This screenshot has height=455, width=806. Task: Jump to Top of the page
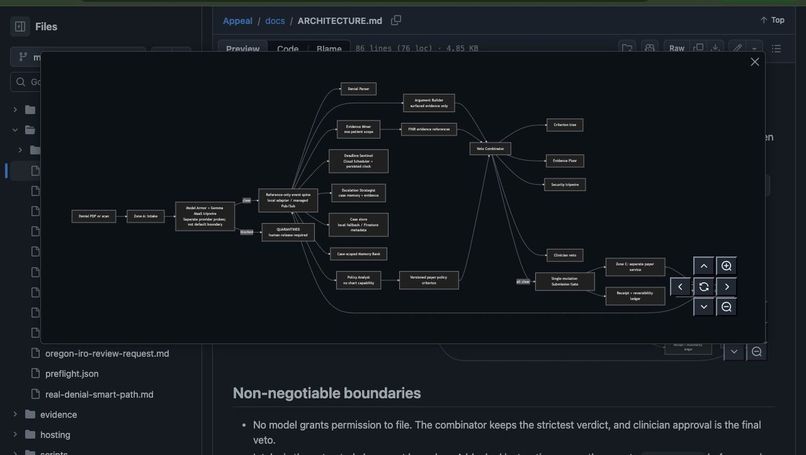coord(772,20)
